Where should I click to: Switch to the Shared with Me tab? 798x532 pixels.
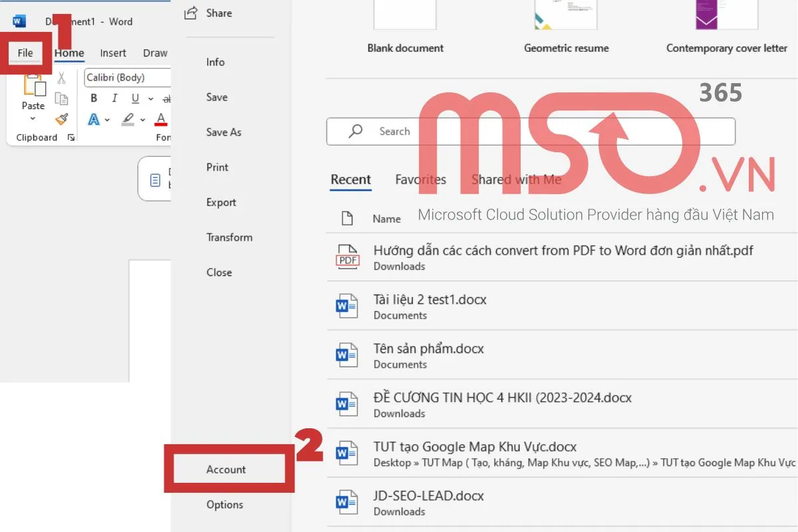tap(516, 180)
